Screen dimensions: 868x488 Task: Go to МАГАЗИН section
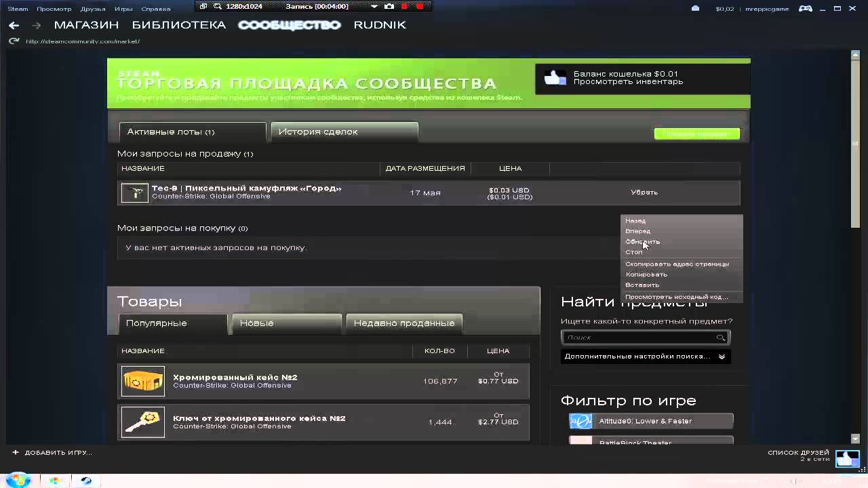click(x=86, y=25)
